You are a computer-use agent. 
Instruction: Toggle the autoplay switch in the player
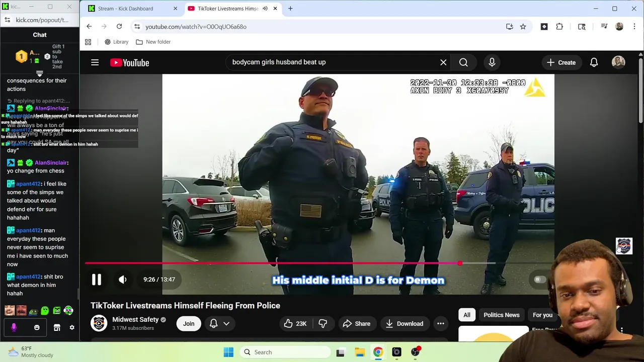point(539,280)
